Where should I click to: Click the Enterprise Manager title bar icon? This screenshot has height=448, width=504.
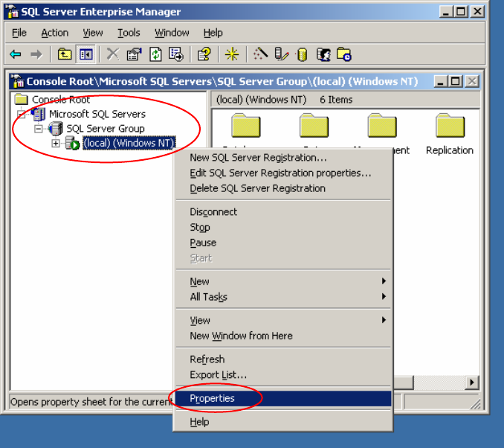[12, 12]
